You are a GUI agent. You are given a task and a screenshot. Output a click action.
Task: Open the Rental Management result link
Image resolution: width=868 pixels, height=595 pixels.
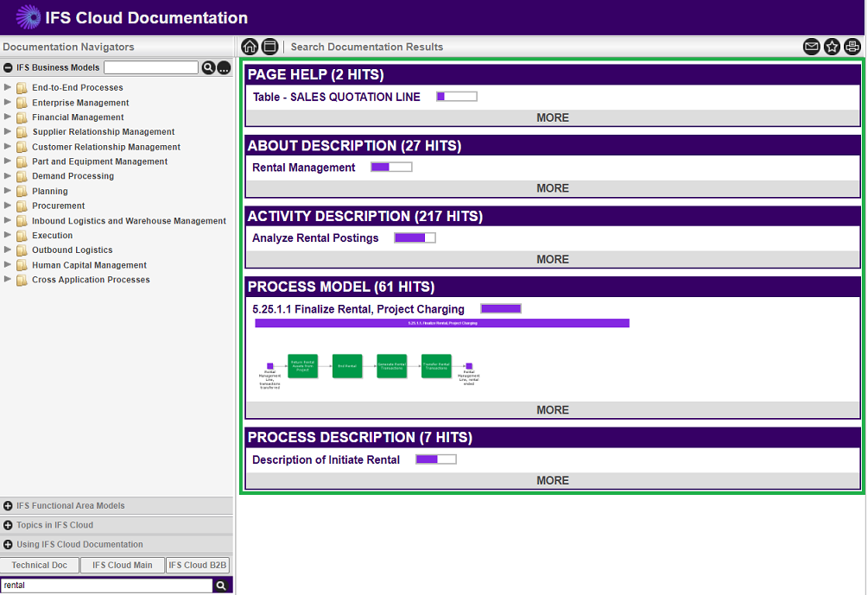coord(303,168)
